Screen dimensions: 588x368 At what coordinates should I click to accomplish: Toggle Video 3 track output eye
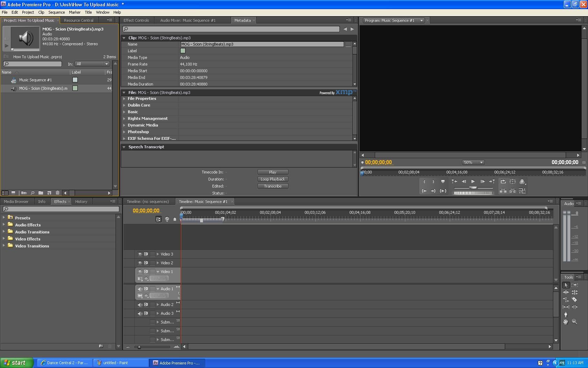tap(140, 254)
